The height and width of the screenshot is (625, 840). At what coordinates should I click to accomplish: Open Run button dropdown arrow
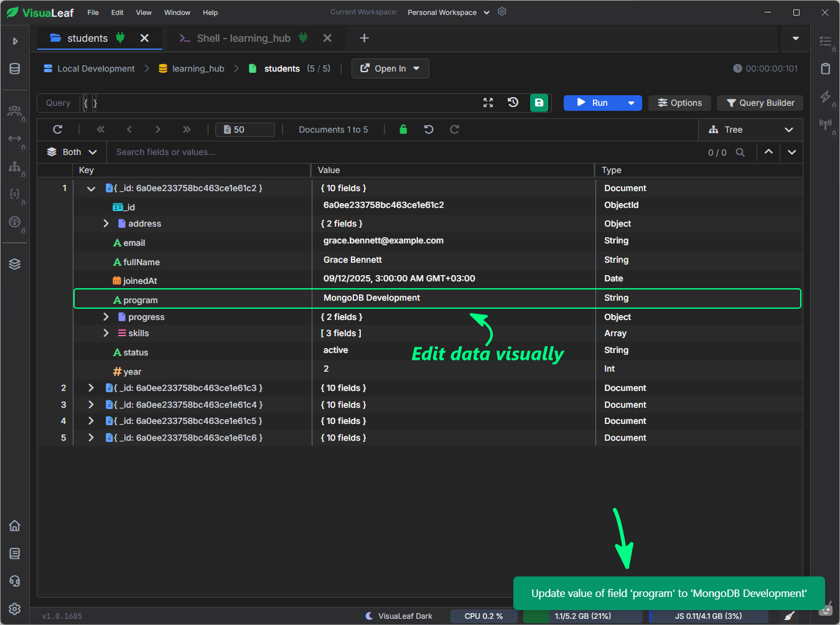tap(631, 103)
